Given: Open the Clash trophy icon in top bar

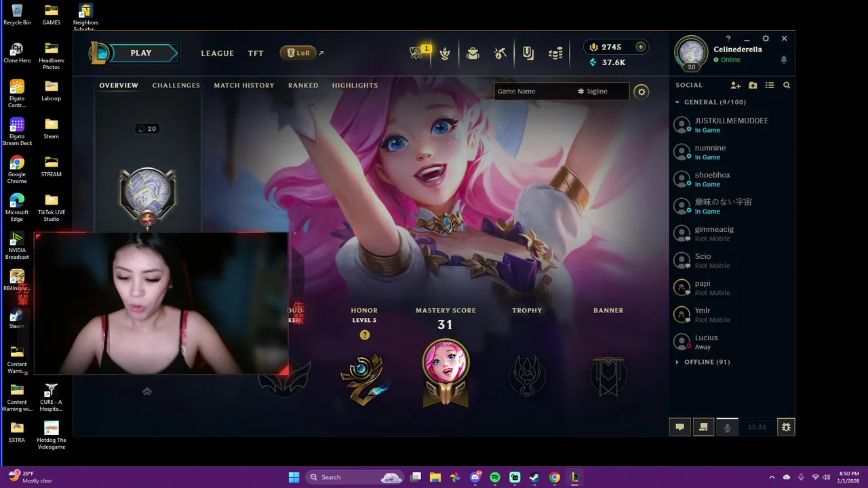Looking at the screenshot, I should coord(445,53).
